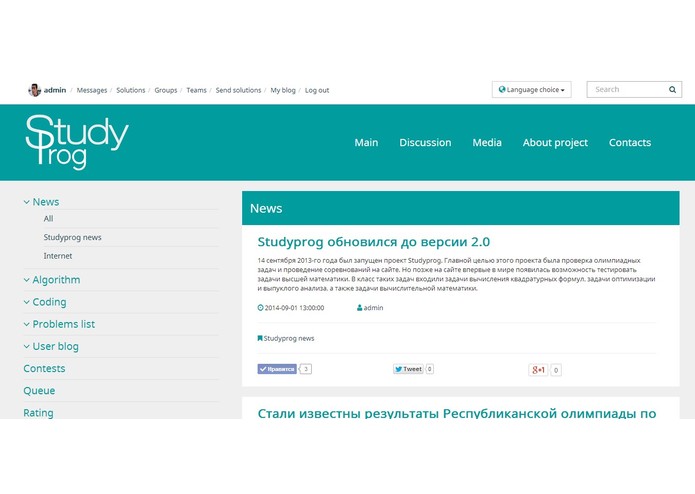Open the article author admin link
Screen dimensions: 695x494
(373, 307)
